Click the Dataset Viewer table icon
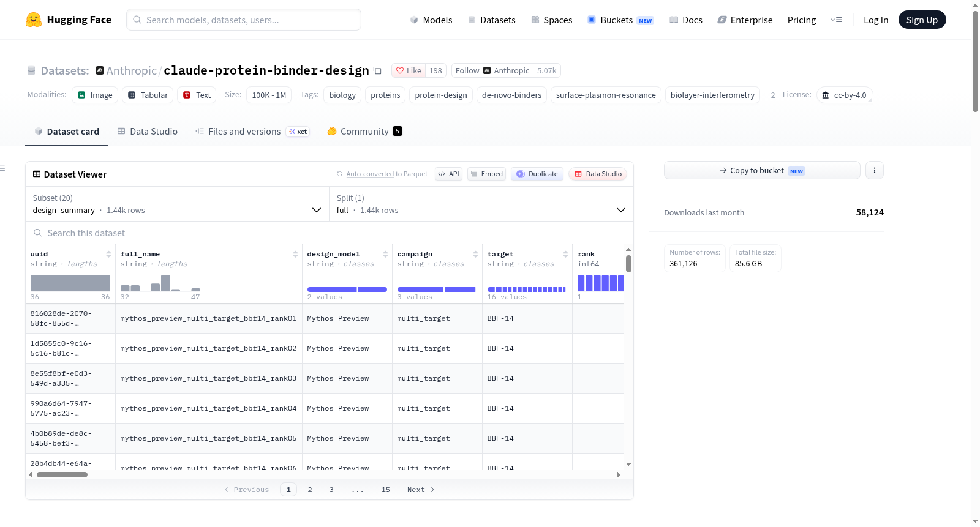The height and width of the screenshot is (527, 980). coord(37,174)
